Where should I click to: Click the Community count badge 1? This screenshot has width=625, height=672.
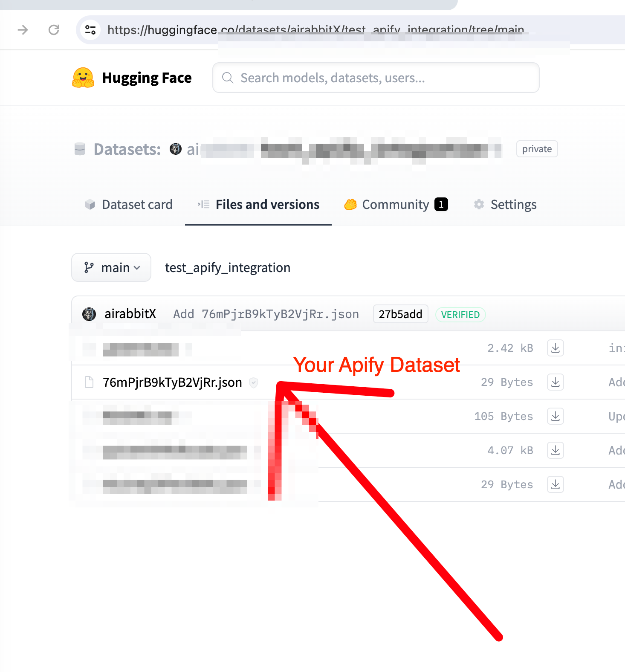(441, 205)
